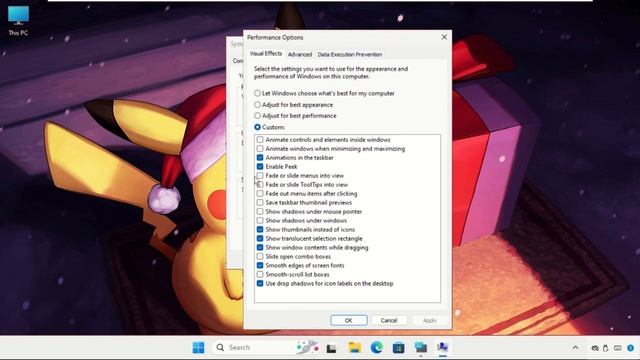Click the taskbar Search box
640x360 pixels.
click(265, 347)
